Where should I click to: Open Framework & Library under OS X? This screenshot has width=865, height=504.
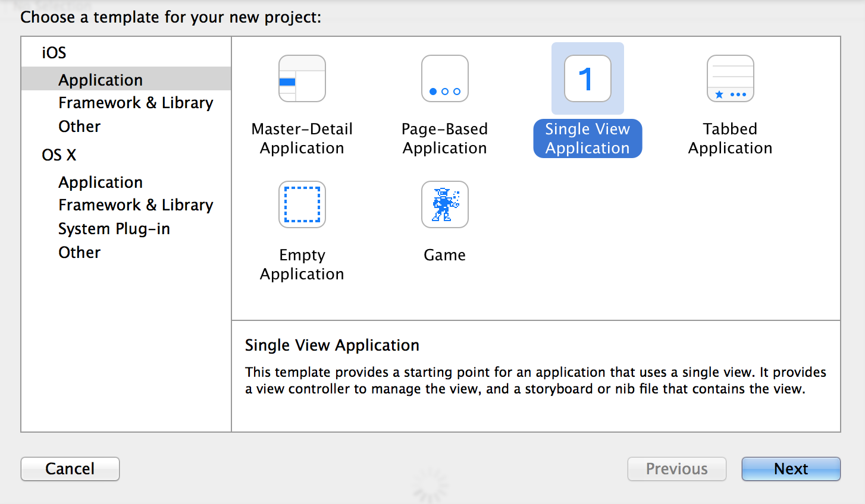click(x=136, y=205)
